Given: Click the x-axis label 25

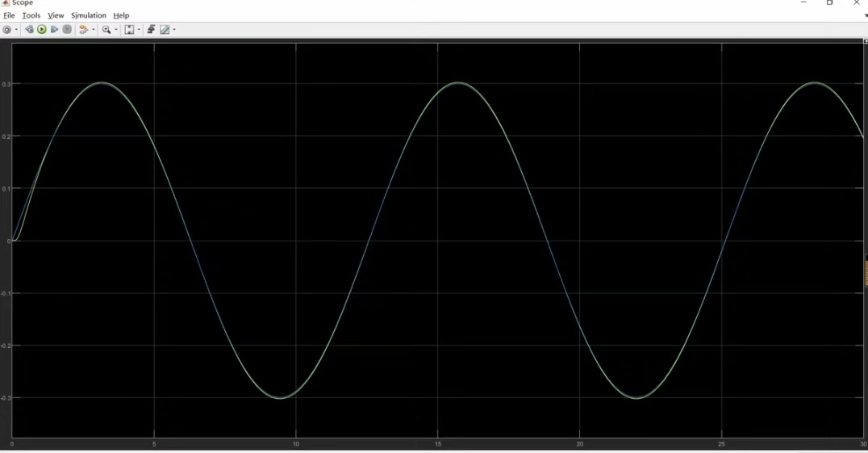Looking at the screenshot, I should (721, 444).
